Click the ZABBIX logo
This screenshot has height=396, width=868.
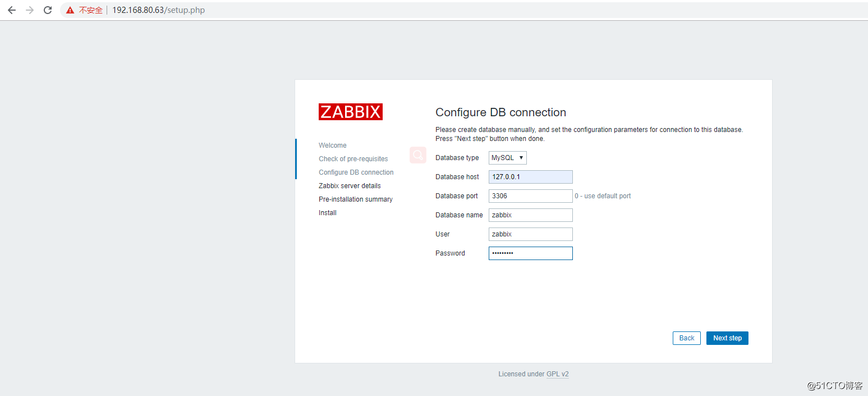351,112
